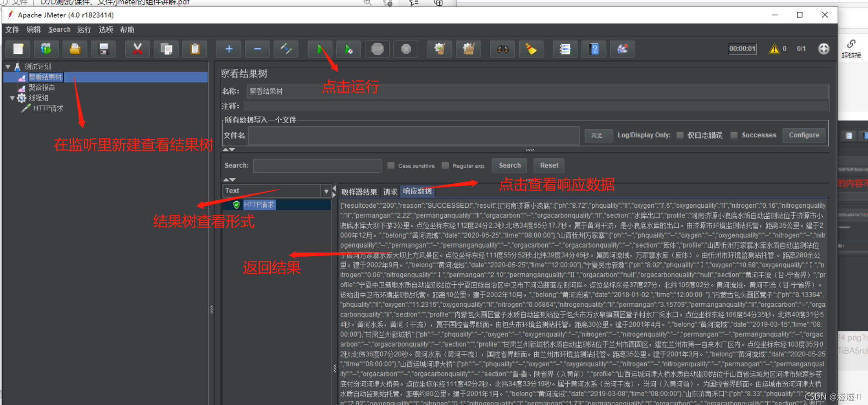Click the 00:00:01 elapsed time display

click(742, 49)
